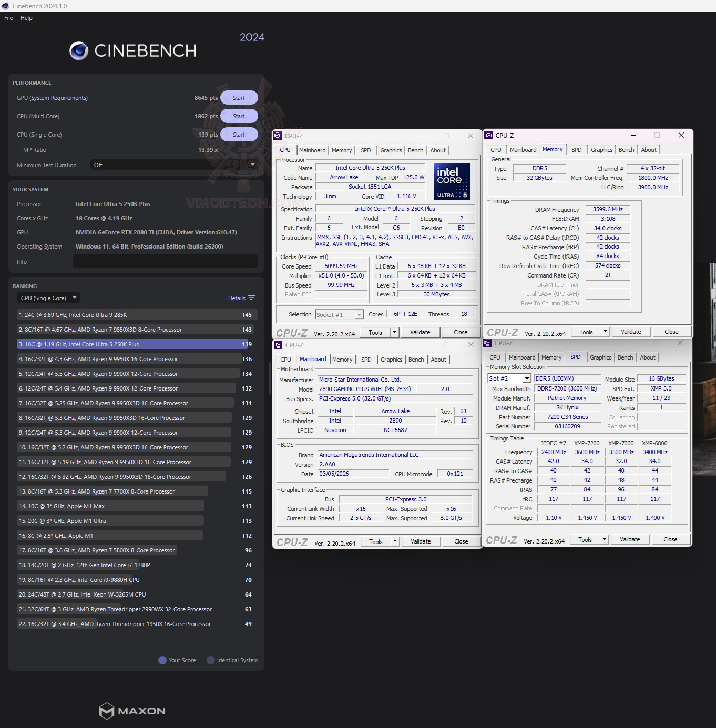Select the Apple M1 Max ranking row

pyautogui.click(x=137, y=506)
